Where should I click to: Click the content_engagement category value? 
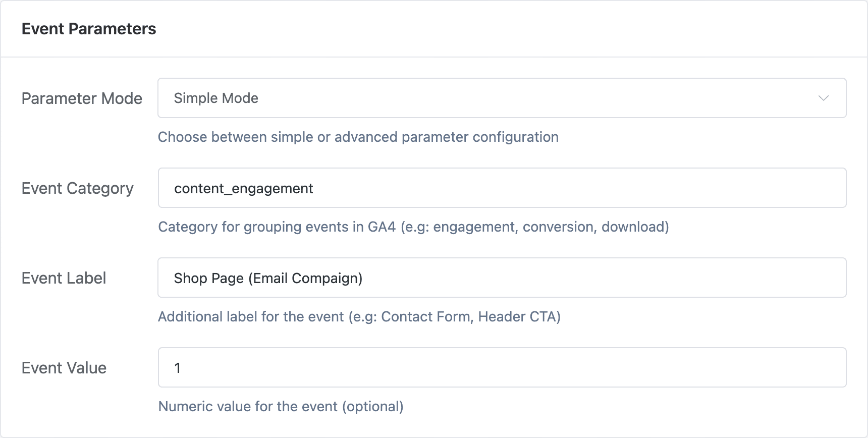244,188
